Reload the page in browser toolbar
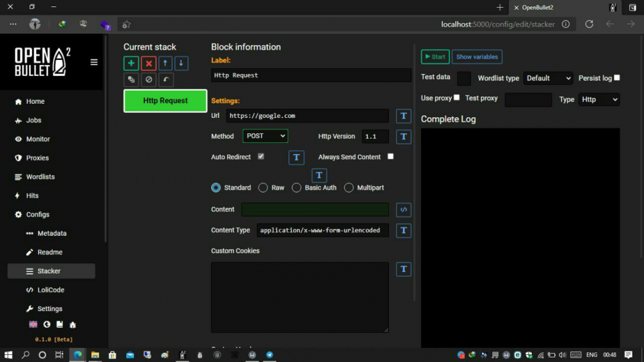Image resolution: width=644 pixels, height=362 pixels. (589, 24)
